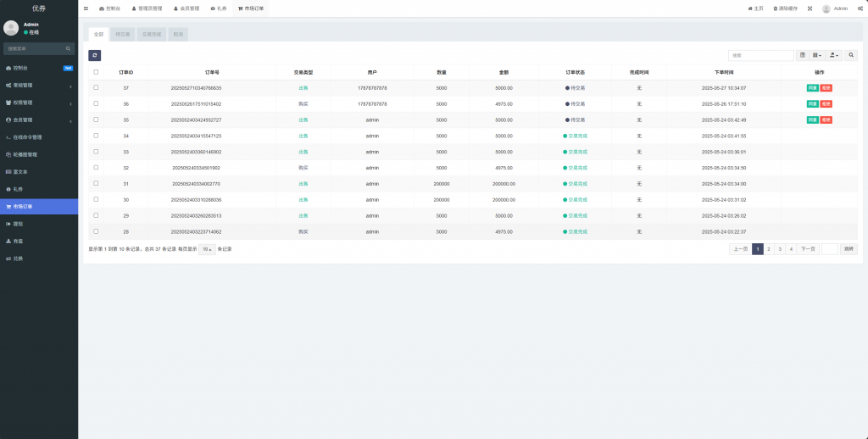The width and height of the screenshot is (868, 439).
Task: Click the table refresh icon button
Action: pos(94,55)
